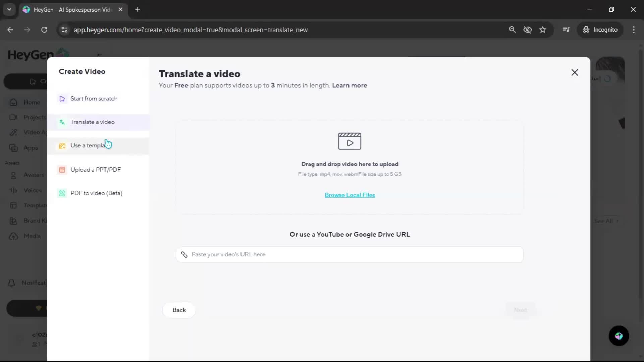644x362 pixels.
Task: Open Chrome three-dot menu
Action: [634, 30]
